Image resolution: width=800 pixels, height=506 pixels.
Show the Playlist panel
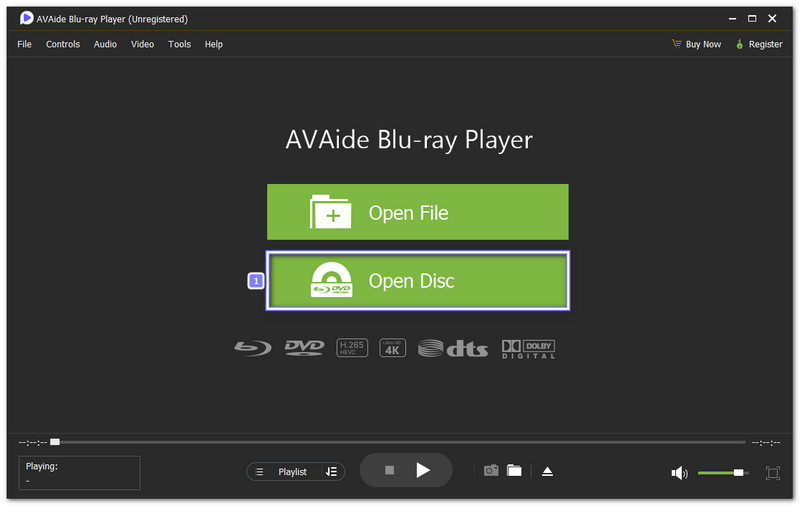284,472
